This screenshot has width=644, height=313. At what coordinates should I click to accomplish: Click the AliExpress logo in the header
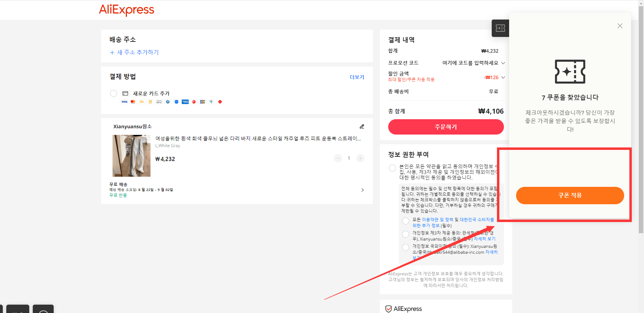[x=127, y=10]
